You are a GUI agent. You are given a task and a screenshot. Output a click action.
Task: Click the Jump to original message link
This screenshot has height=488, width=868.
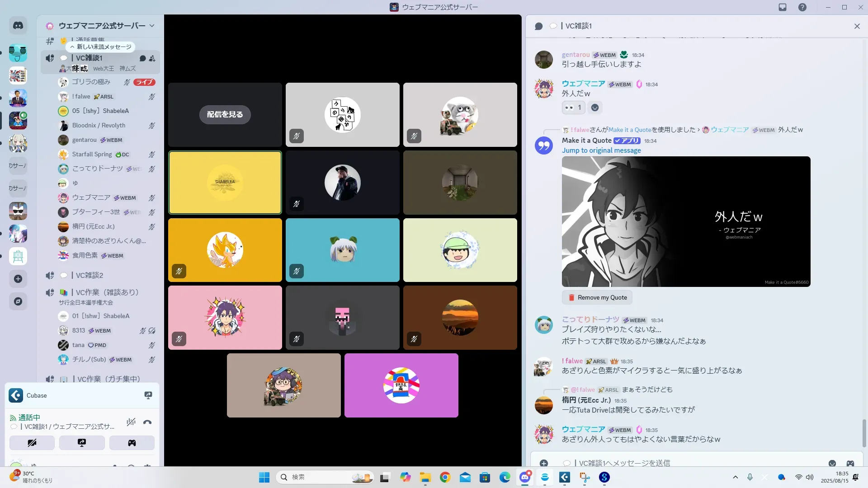coord(601,150)
